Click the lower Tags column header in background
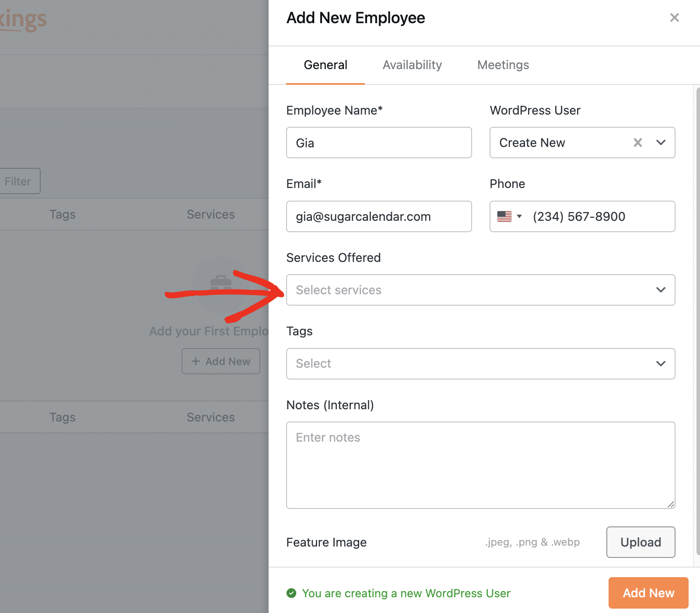Image resolution: width=700 pixels, height=613 pixels. (62, 418)
